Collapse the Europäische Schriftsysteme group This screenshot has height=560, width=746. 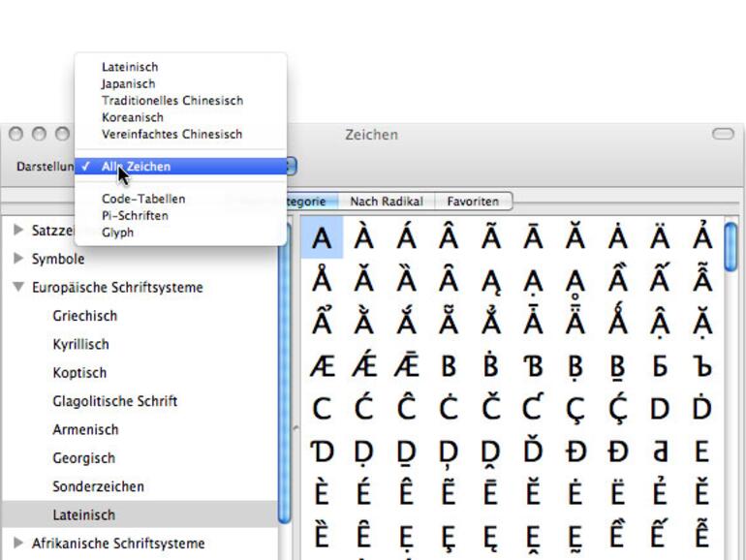click(18, 287)
